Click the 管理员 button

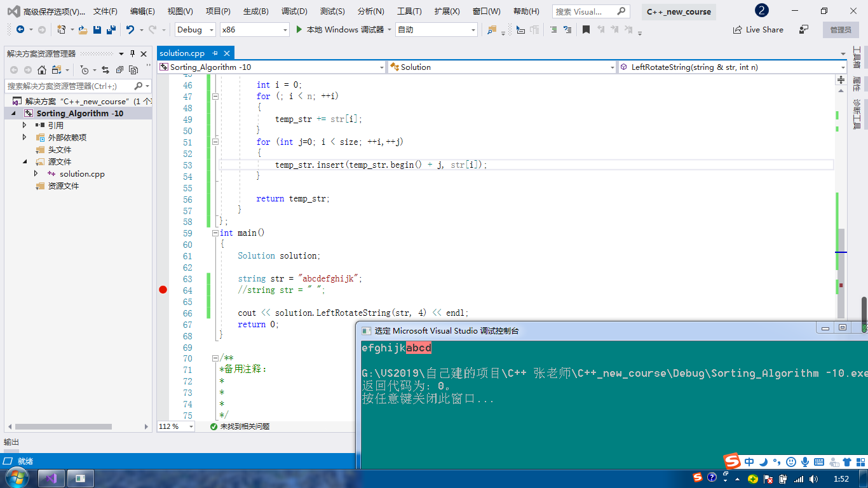[x=840, y=29]
